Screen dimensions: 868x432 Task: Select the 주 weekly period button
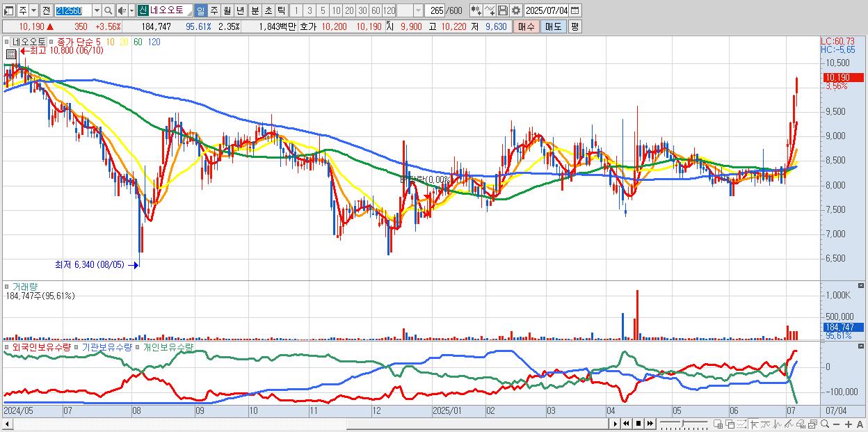[214, 10]
